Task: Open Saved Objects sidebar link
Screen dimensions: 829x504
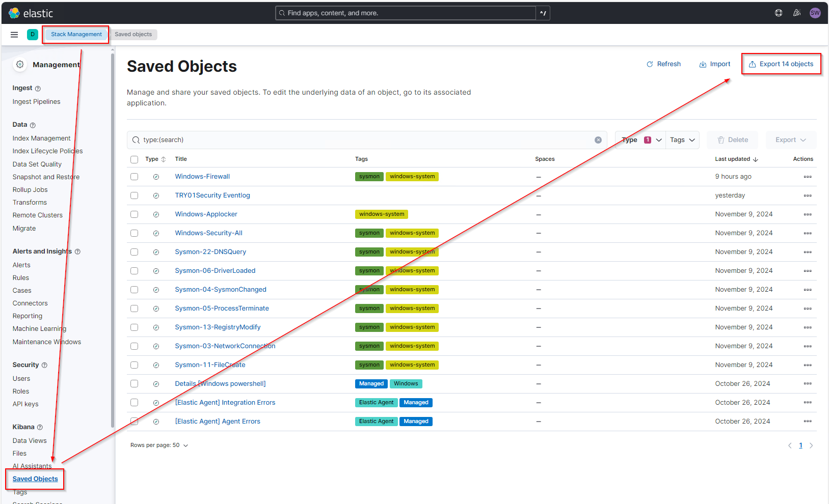Action: click(35, 479)
